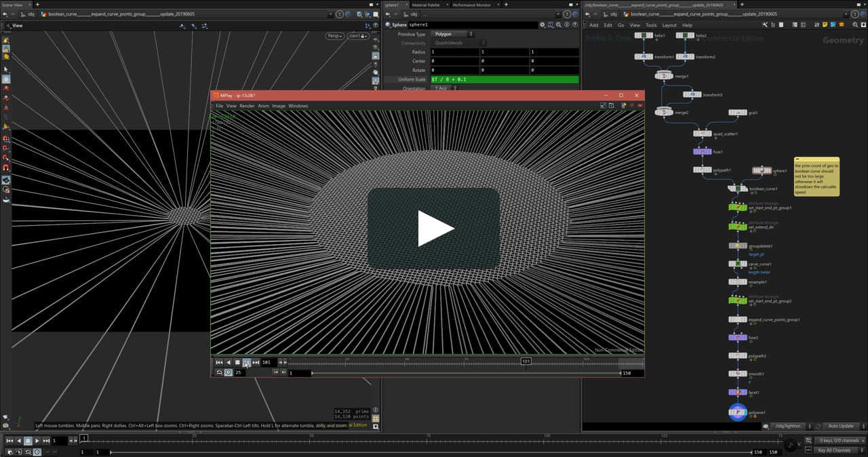
Task: Click the MPlay loop mode icon
Action: (x=219, y=372)
